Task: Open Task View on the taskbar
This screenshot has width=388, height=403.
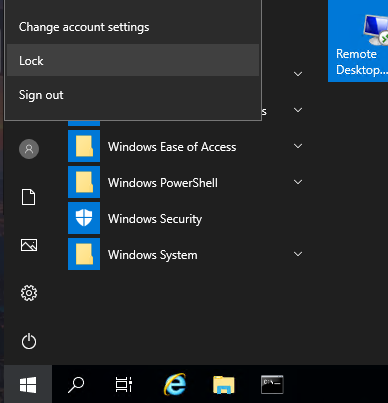Action: 124,384
